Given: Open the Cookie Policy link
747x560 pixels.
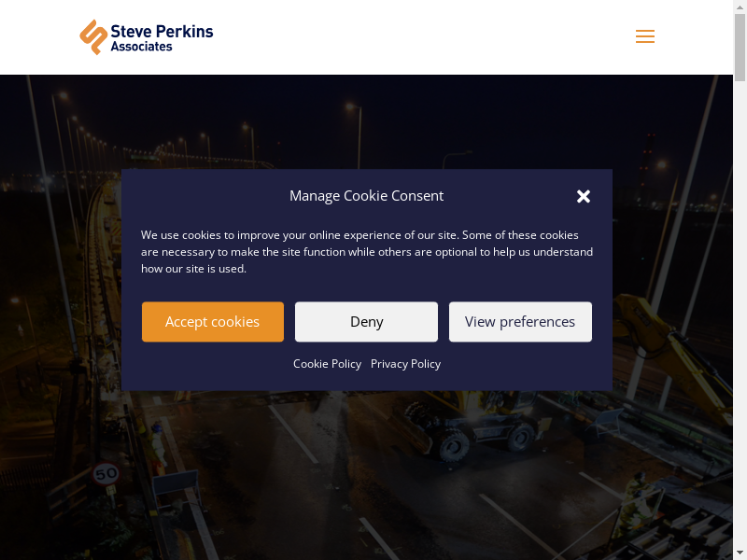Looking at the screenshot, I should [x=327, y=364].
